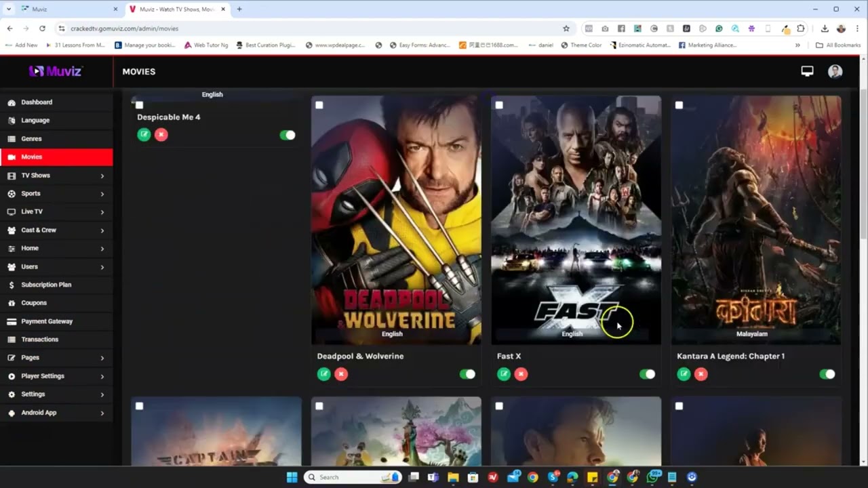Edit the Kantara A Legend movie
This screenshot has height=488, width=868.
tap(684, 374)
